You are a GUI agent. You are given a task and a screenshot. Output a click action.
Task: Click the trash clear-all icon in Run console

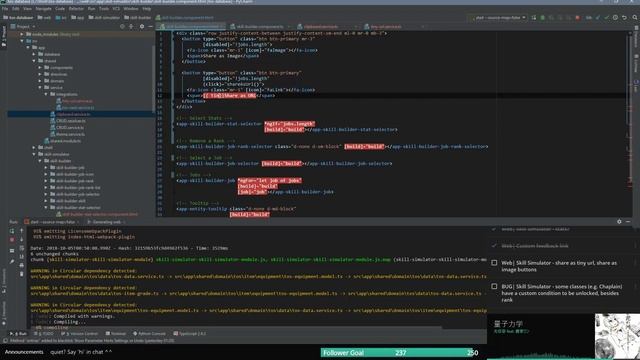pyautogui.click(x=22, y=274)
